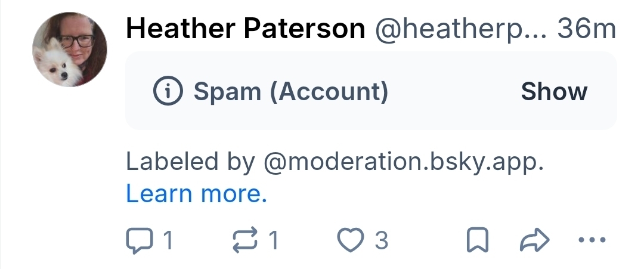
Task: Click the info circle icon beside Spam
Action: [168, 91]
